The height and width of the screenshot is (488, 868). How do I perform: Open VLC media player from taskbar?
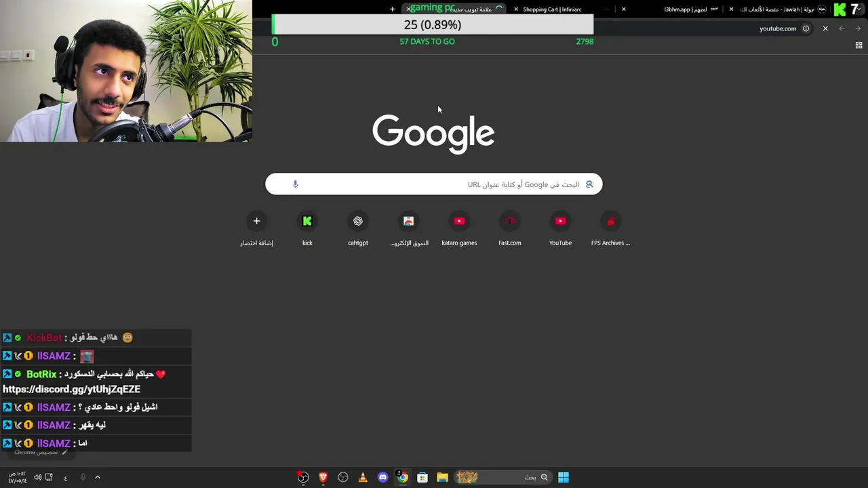(x=363, y=477)
